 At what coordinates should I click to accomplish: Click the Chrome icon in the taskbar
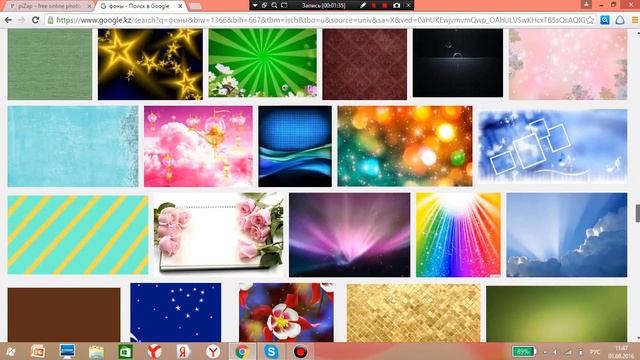(242, 351)
